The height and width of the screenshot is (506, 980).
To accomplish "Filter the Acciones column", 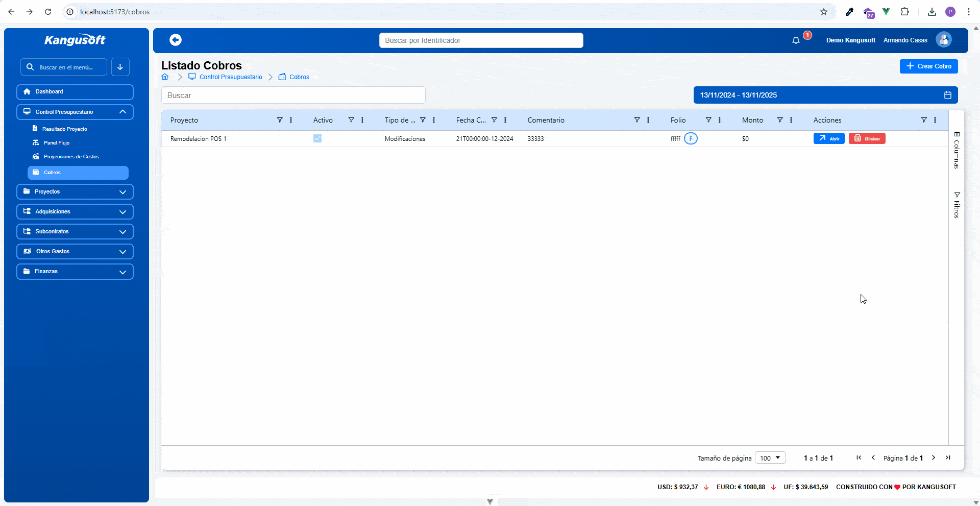I will (x=924, y=120).
